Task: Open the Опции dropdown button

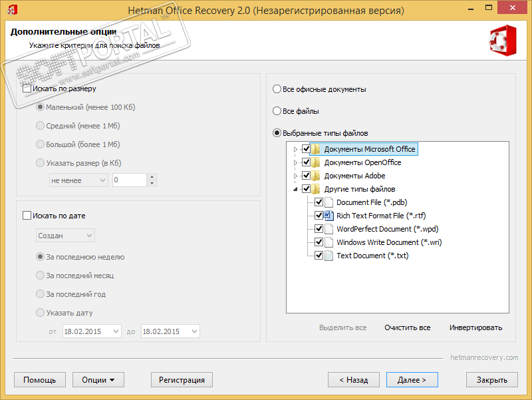Action: point(98,379)
